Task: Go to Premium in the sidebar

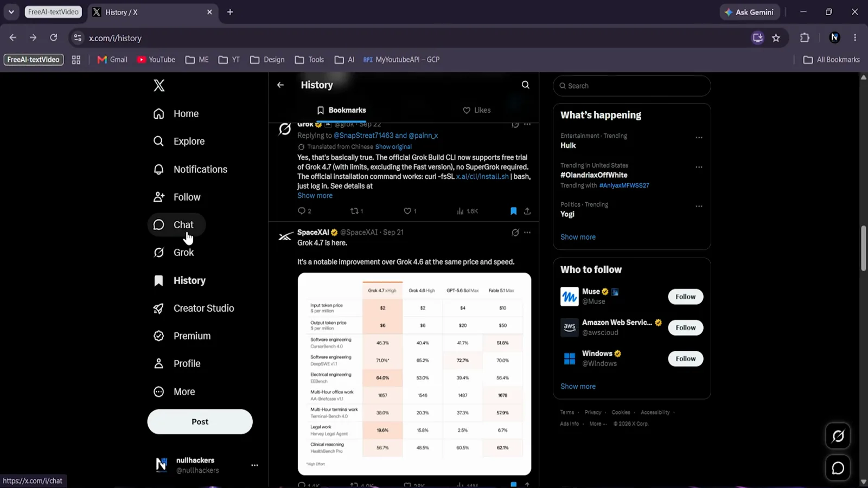Action: (x=182, y=336)
